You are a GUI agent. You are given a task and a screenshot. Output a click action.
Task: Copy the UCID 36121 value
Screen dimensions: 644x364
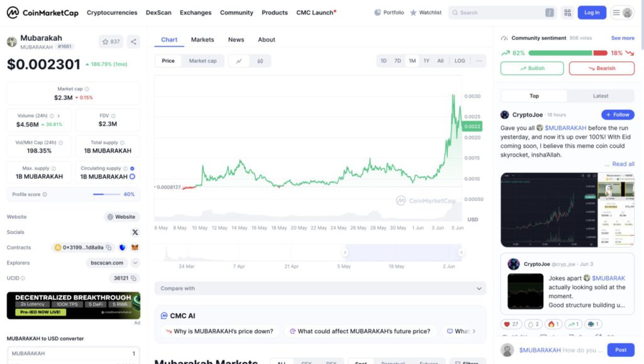[133, 279]
